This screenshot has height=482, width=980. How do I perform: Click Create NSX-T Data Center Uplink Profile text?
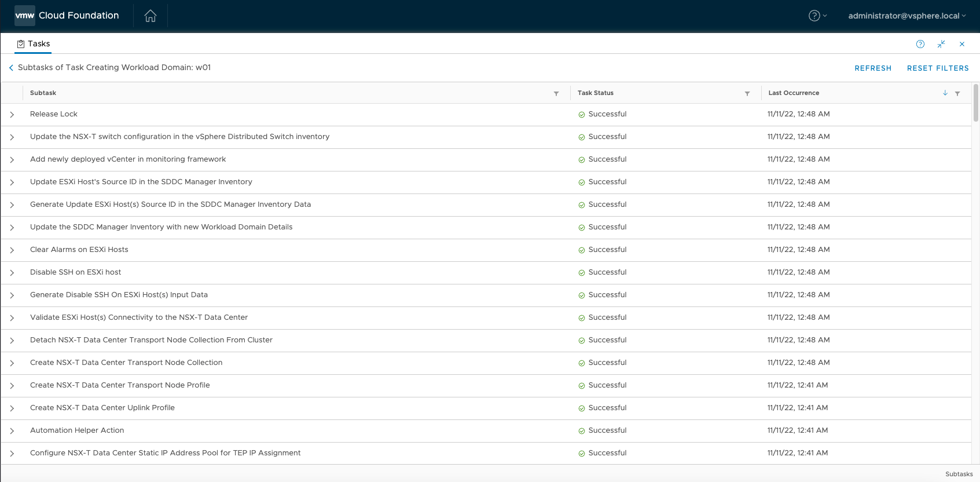coord(102,408)
